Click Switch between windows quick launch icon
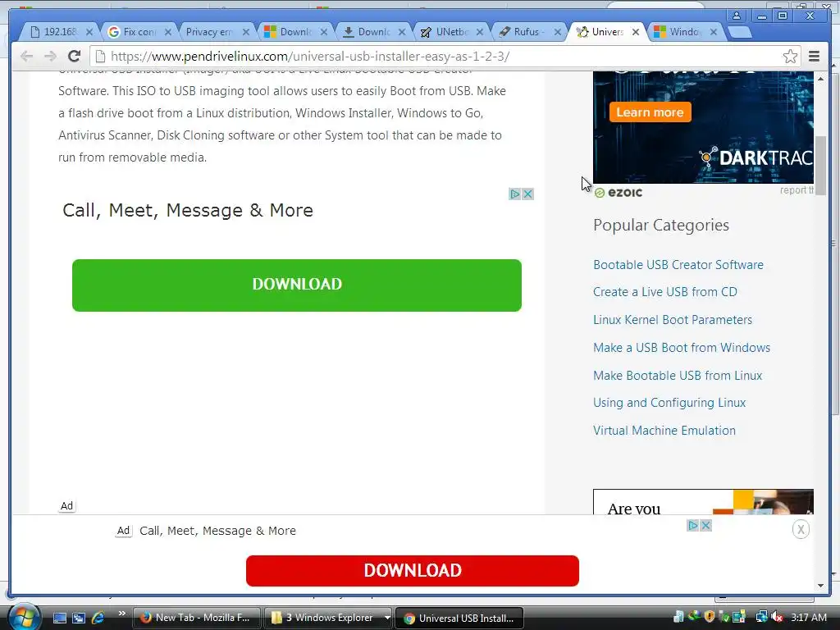 click(79, 618)
